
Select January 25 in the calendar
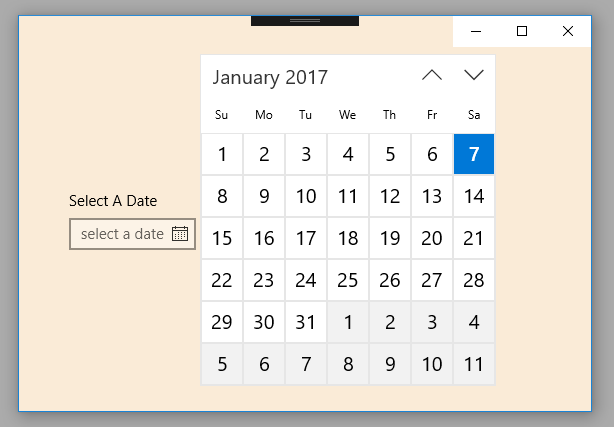(x=348, y=280)
